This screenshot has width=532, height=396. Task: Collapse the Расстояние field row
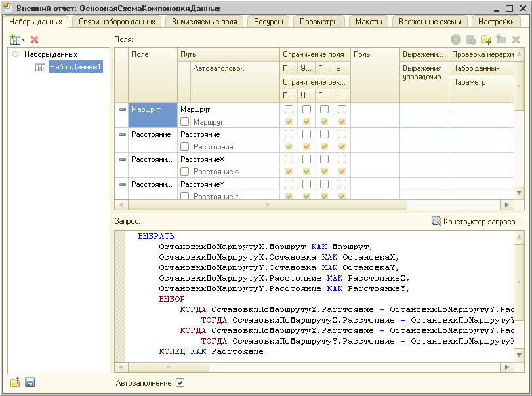point(123,134)
